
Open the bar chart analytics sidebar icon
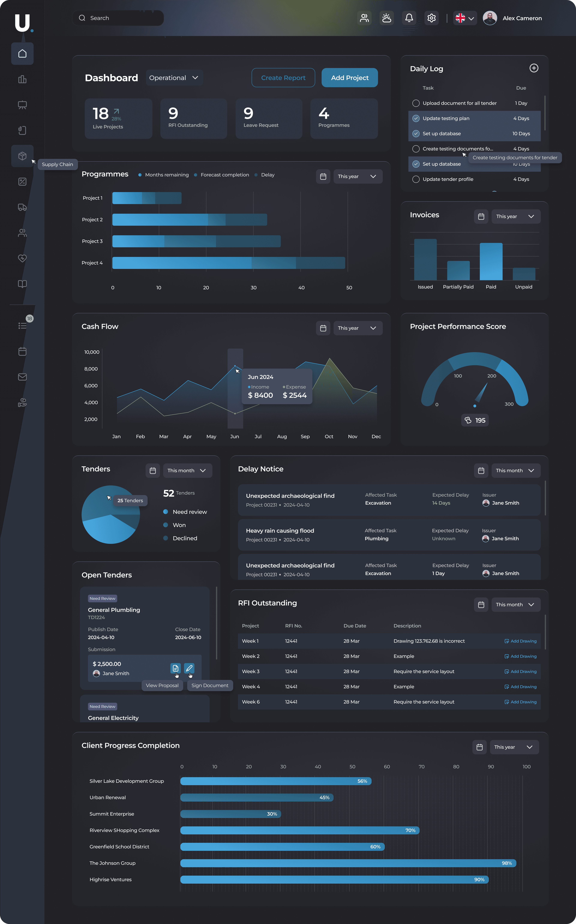click(x=22, y=79)
